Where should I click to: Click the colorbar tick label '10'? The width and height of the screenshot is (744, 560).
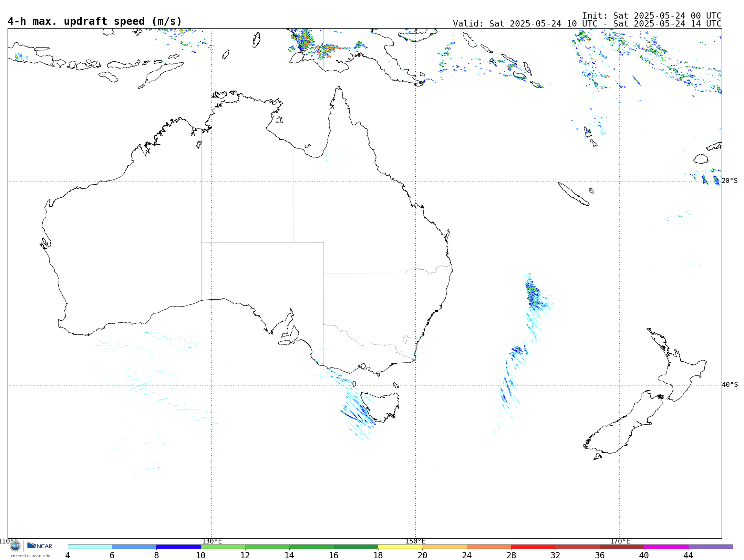coord(201,556)
